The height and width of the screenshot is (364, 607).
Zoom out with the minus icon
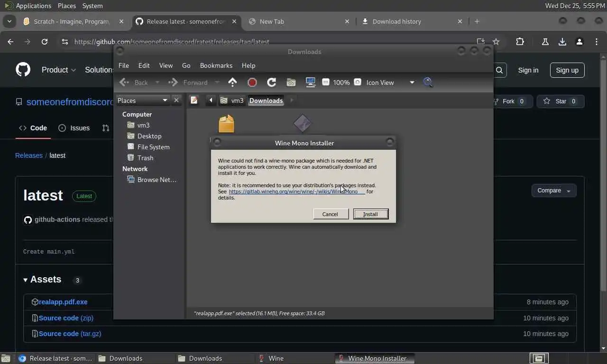pyautogui.click(x=326, y=82)
